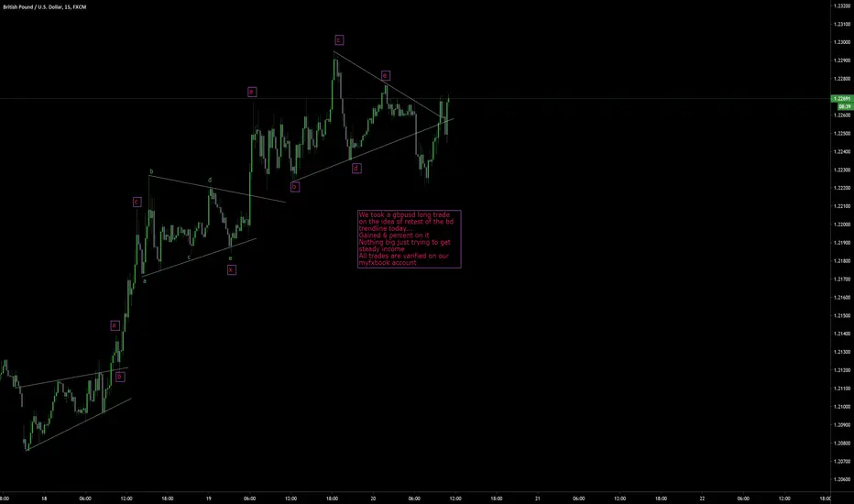Click price axis label 1.21000
Image resolution: width=854 pixels, height=504 pixels.
coord(842,407)
